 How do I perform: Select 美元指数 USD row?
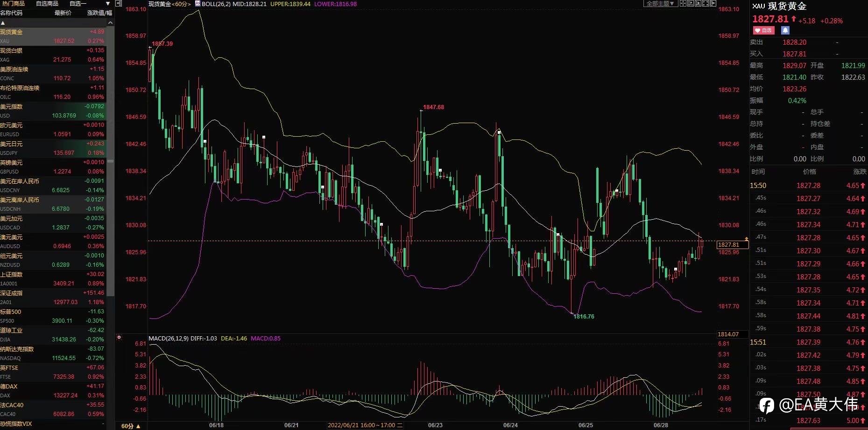click(x=53, y=111)
